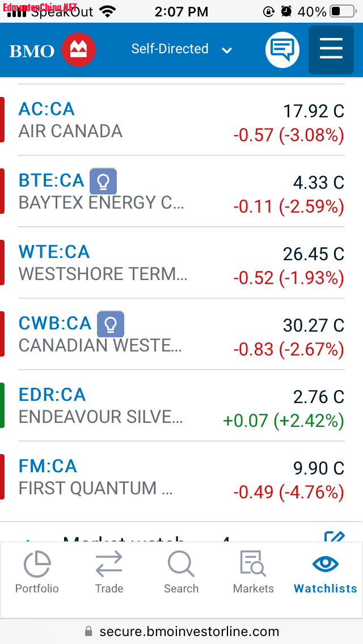Tap the edit pencil icon for Market watch
Screen dimensions: 363x644
pos(334,536)
